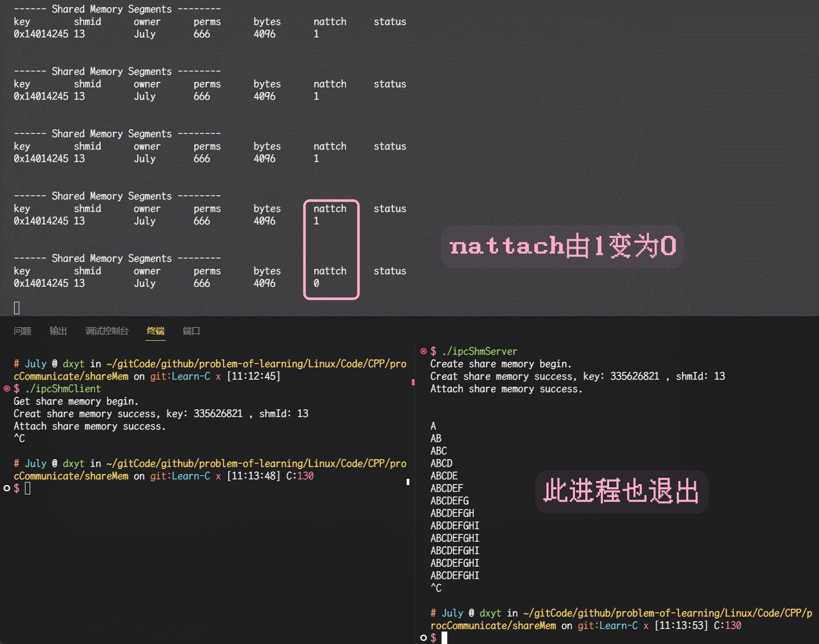
Task: Click the C:130 exit code in right terminal
Action: pos(728,625)
